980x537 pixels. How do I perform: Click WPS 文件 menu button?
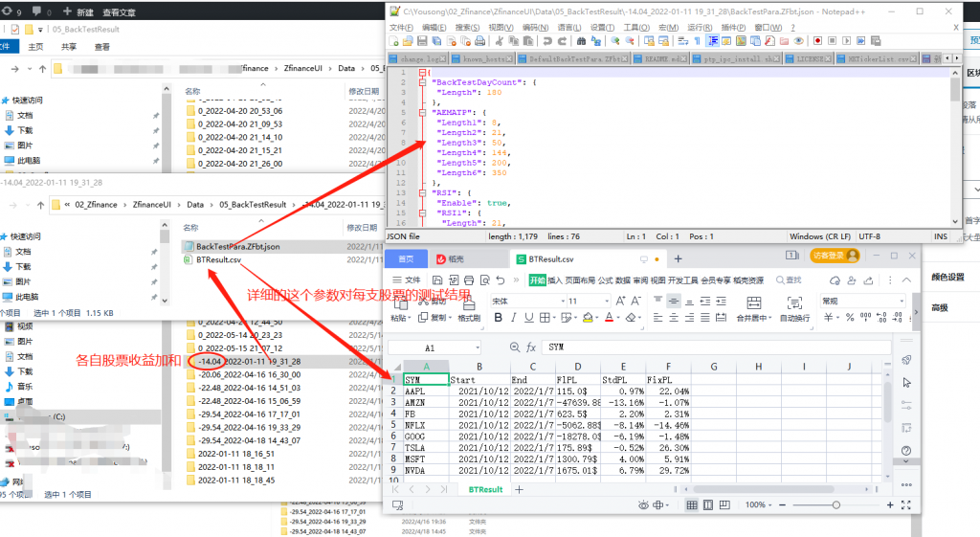[x=407, y=280]
